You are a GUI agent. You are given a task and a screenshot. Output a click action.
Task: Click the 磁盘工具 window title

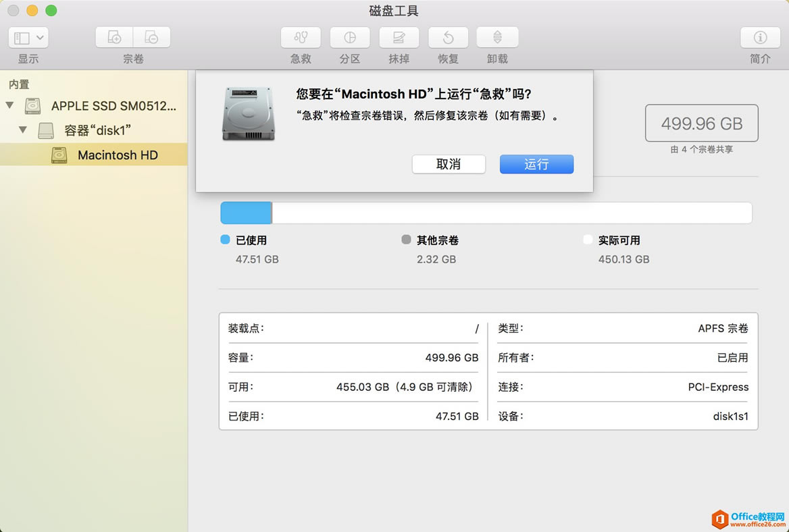394,11
